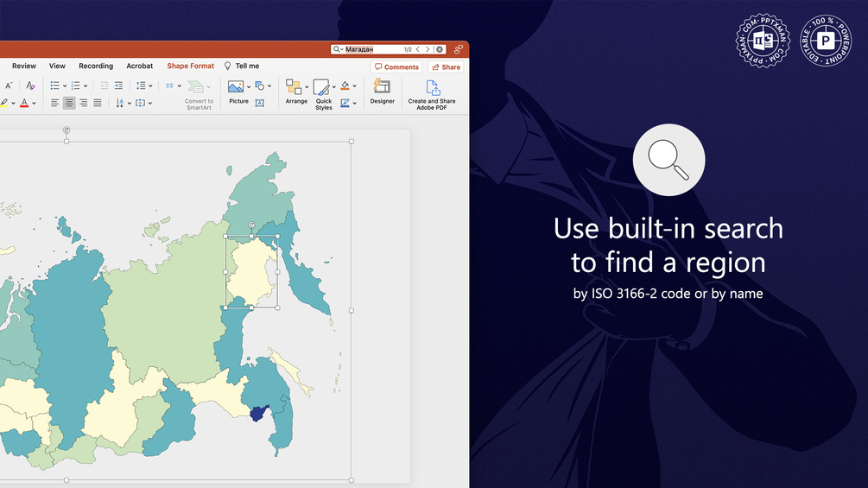Toggle justify text alignment

coord(98,103)
